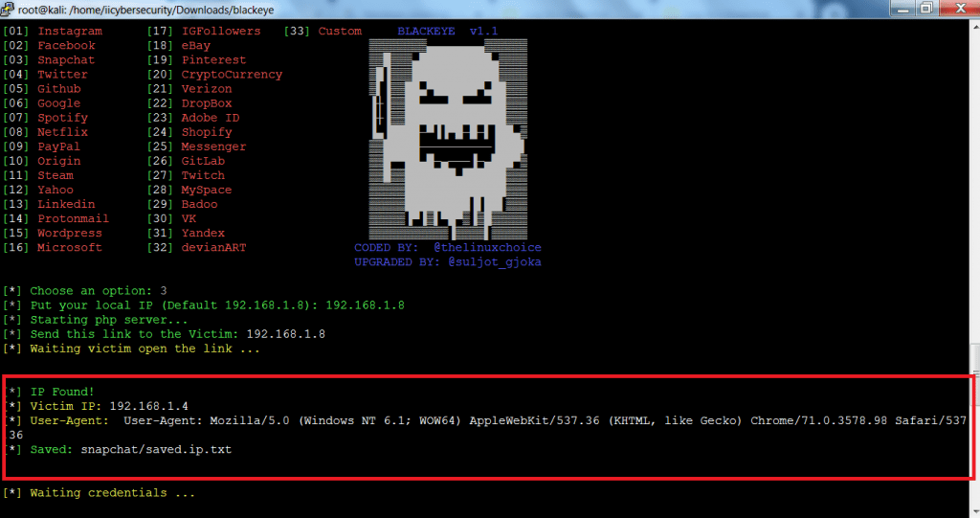This screenshot has width=980, height=518.
Task: Click the Put your local IP line
Action: tap(204, 304)
